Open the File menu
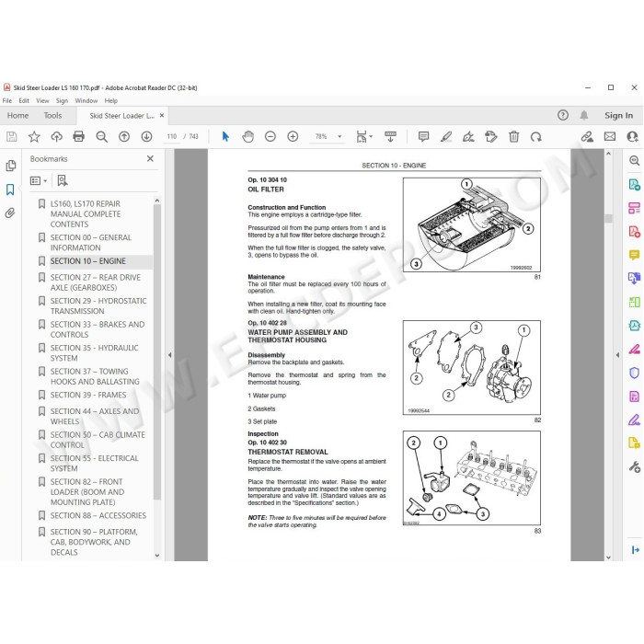Screen dimensions: 644x644 point(7,100)
